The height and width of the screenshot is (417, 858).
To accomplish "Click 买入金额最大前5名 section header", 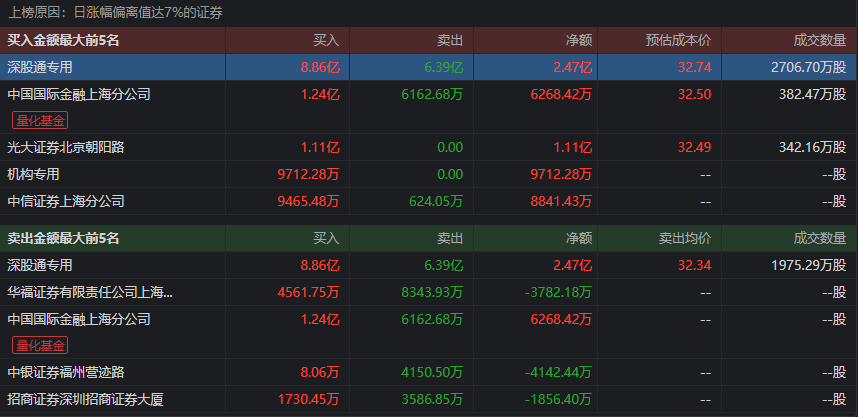I will [63, 40].
